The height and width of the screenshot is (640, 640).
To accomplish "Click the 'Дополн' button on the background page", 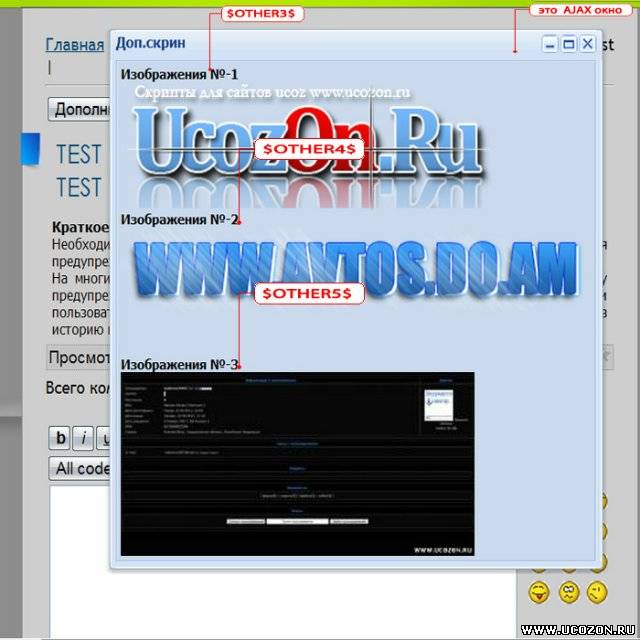I will point(79,109).
